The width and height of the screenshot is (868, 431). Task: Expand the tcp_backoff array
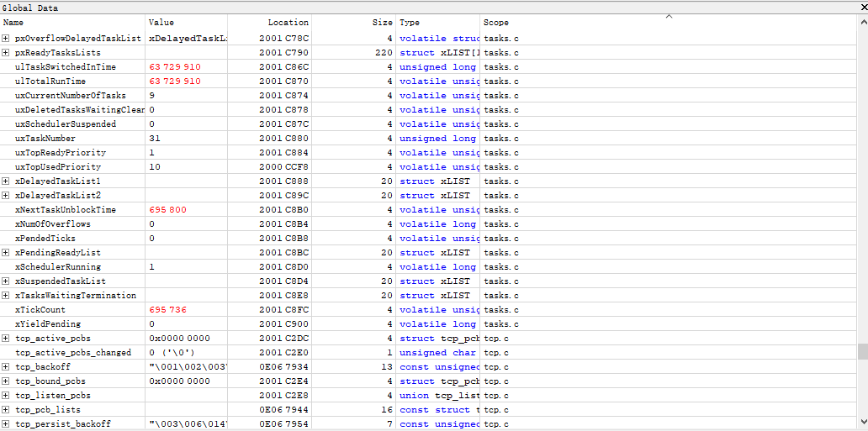click(x=6, y=367)
